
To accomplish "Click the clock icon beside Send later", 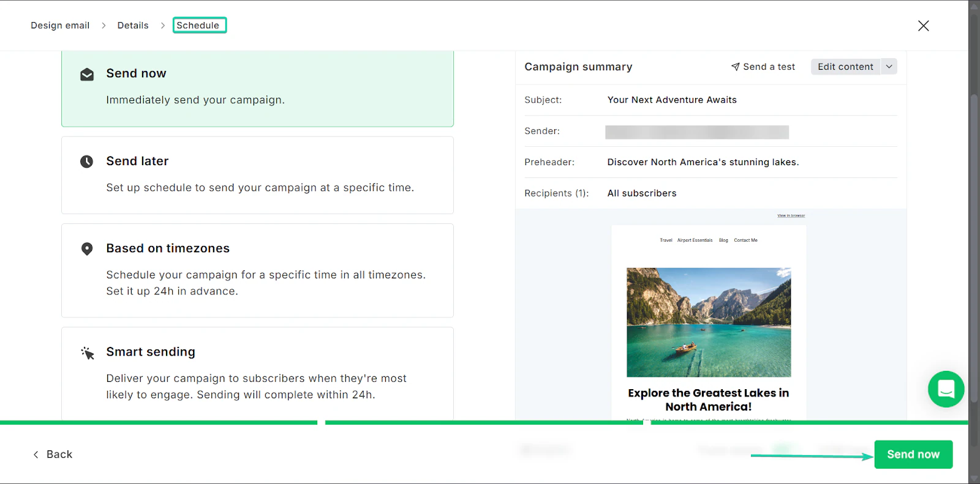I will pos(87,162).
